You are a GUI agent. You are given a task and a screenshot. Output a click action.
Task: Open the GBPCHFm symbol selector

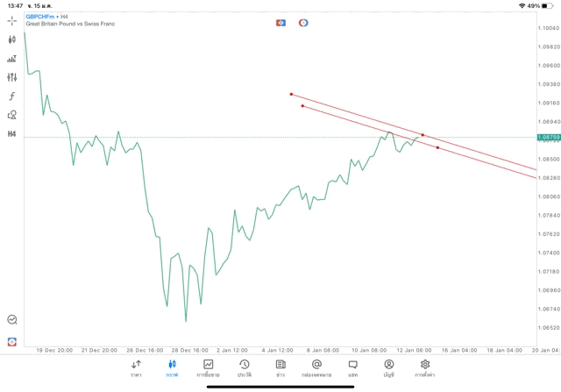click(x=41, y=17)
